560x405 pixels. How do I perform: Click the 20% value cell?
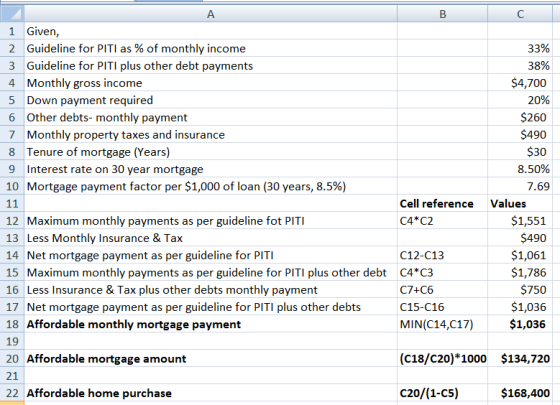point(520,100)
